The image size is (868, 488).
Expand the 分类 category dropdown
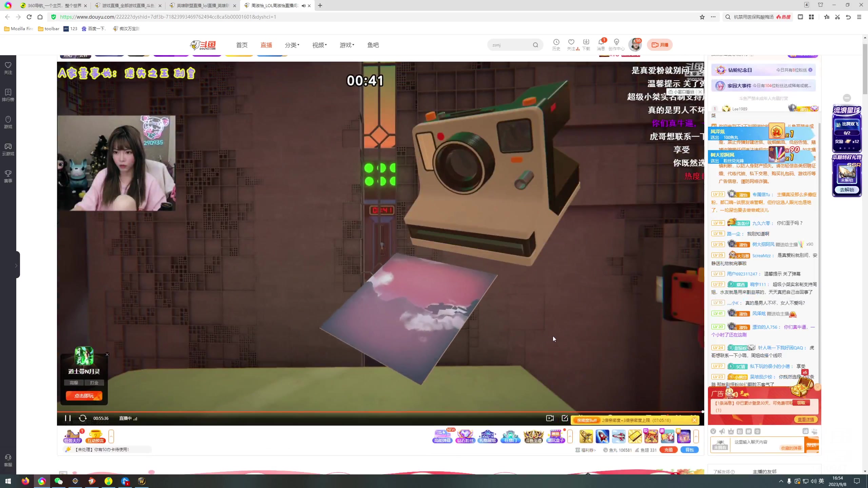coord(292,45)
